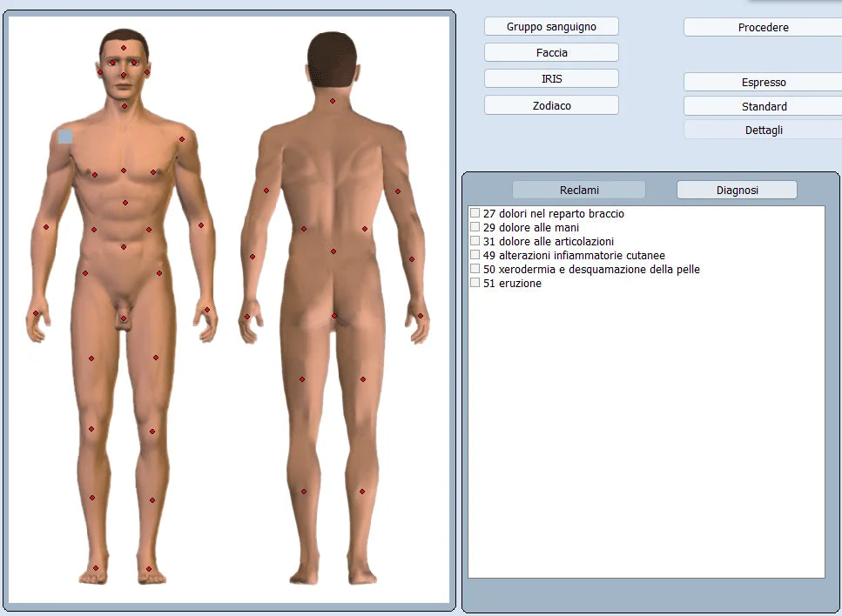This screenshot has width=842, height=616.
Task: Open the IRIS analysis button
Action: 551,78
